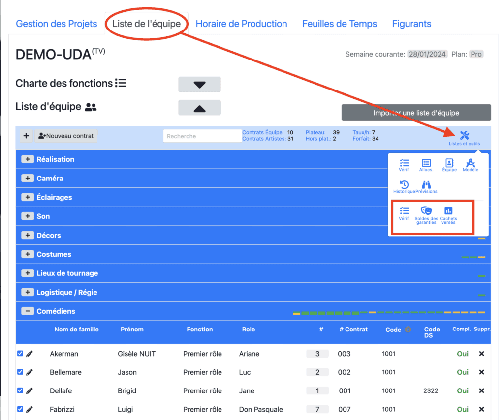
Task: Click the Prévisions binoculars icon
Action: point(426,186)
